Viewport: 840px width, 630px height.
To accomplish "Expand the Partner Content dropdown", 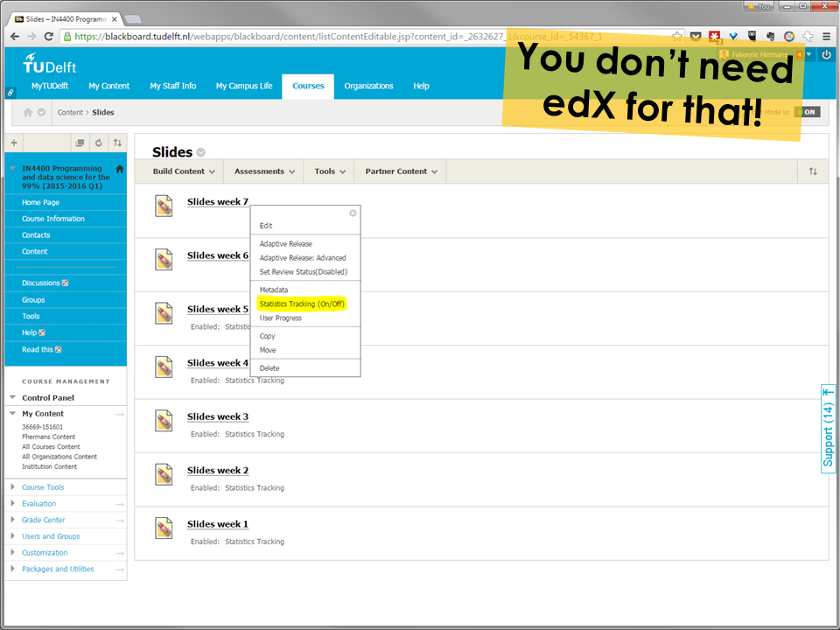I will 401,171.
